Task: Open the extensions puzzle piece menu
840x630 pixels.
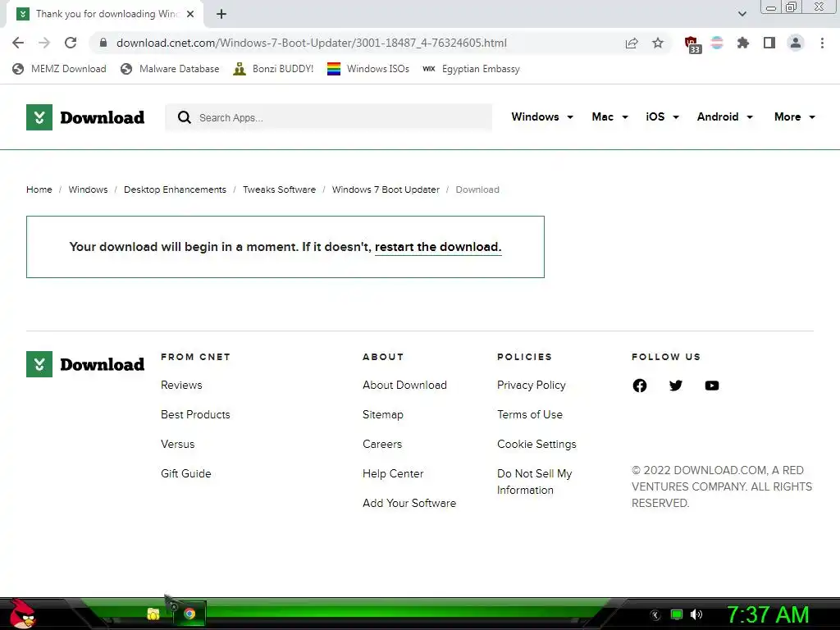Action: [742, 43]
